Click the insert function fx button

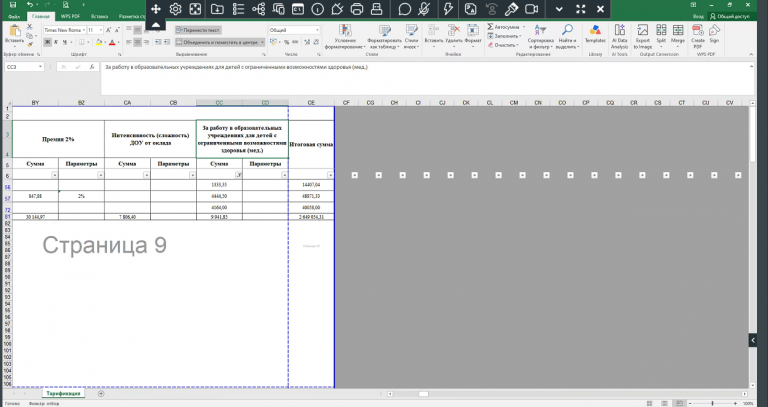(x=92, y=67)
